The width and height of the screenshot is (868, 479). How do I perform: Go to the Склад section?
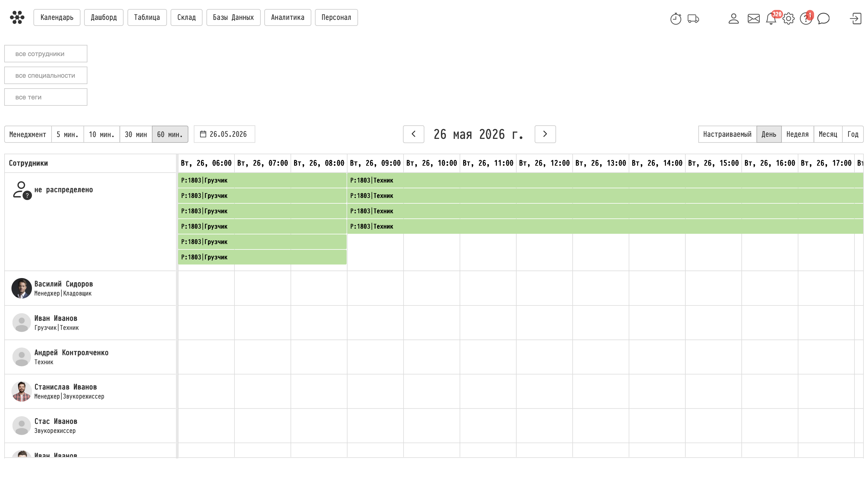point(186,17)
